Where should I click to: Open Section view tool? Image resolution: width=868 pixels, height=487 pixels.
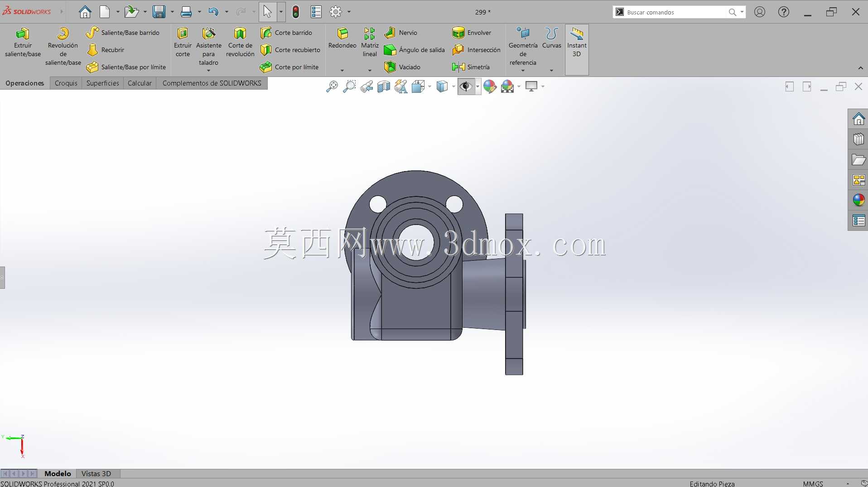tap(384, 86)
